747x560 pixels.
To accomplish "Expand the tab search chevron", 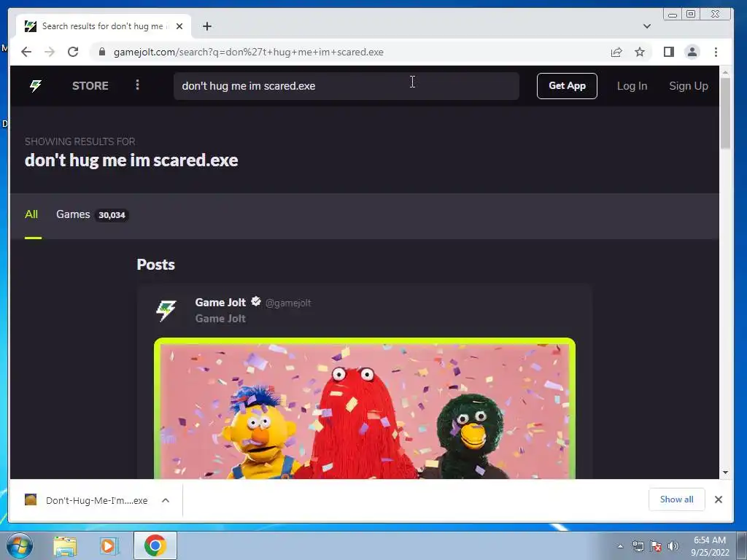I will [647, 26].
